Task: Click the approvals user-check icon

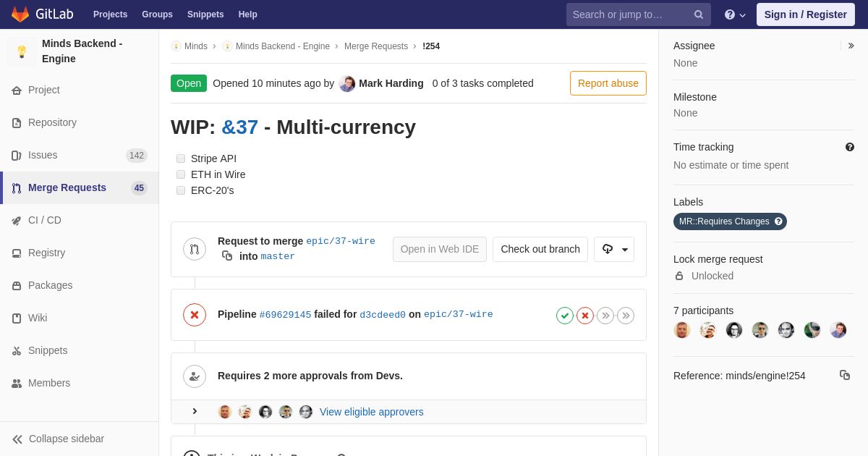Action: (195, 376)
